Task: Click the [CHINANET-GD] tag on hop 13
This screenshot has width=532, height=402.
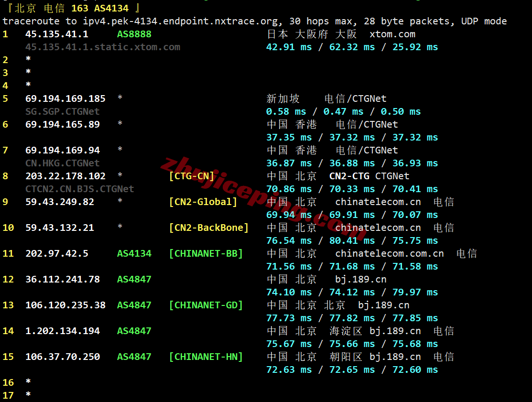Action: coord(206,305)
